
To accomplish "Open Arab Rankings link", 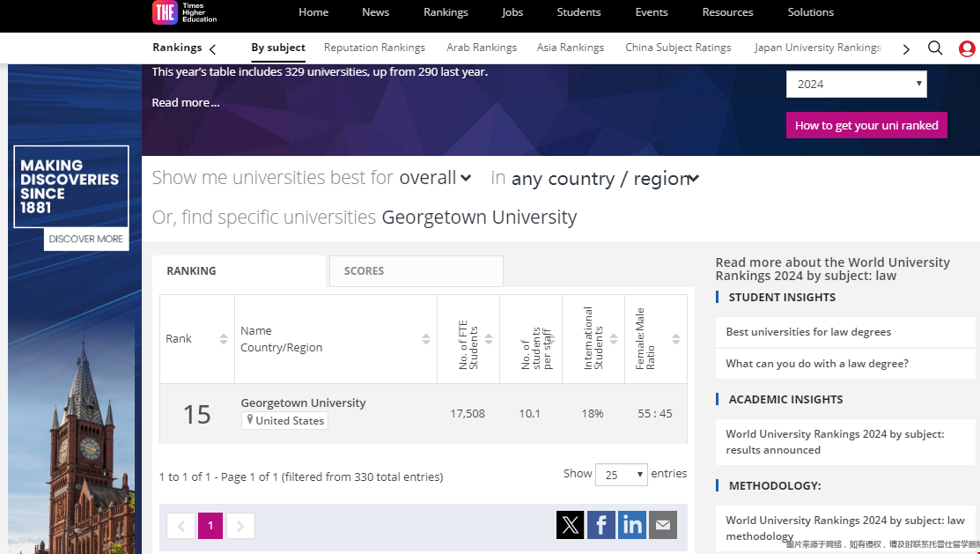I will 482,48.
